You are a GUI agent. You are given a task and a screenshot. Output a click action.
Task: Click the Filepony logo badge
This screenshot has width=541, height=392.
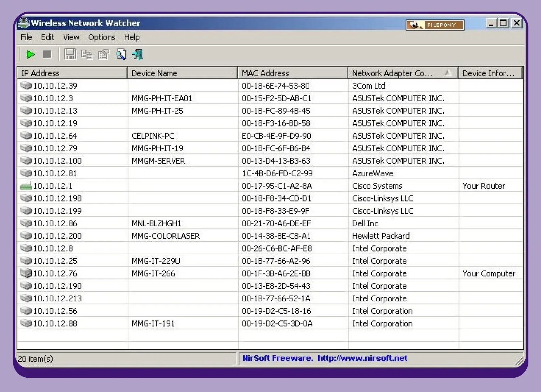coord(435,25)
